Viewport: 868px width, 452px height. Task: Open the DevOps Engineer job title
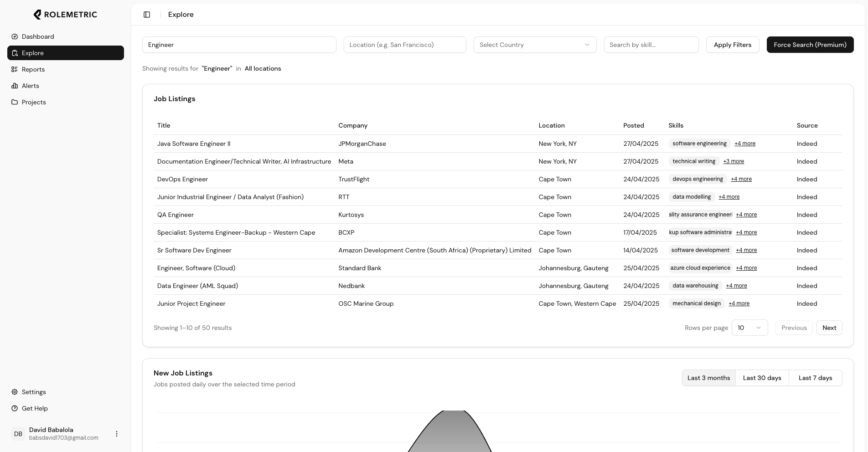pos(182,179)
